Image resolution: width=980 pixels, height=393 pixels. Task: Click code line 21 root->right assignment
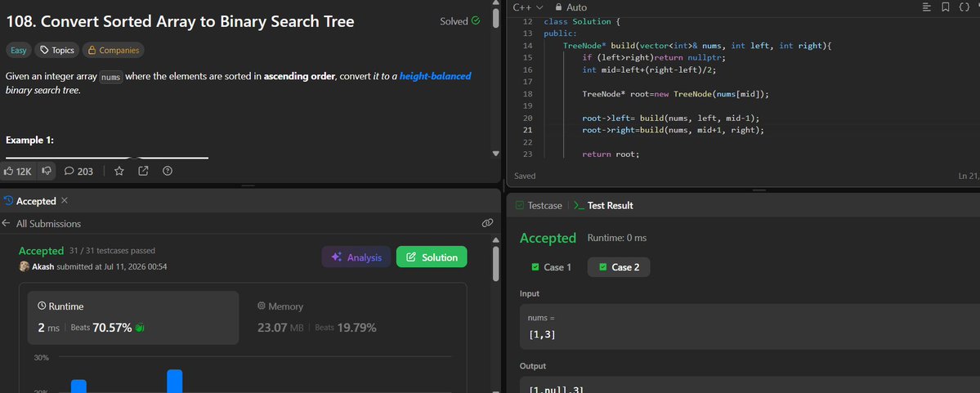coord(673,130)
